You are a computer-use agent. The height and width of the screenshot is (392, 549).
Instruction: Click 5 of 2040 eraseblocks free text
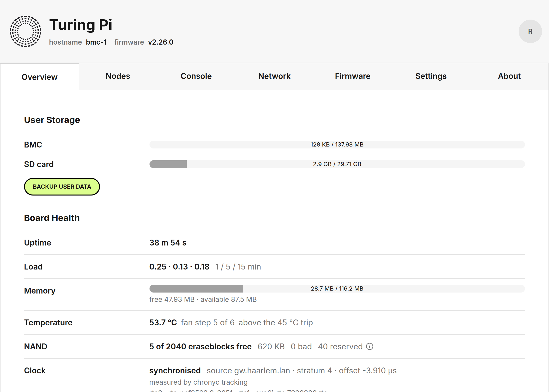click(200, 346)
